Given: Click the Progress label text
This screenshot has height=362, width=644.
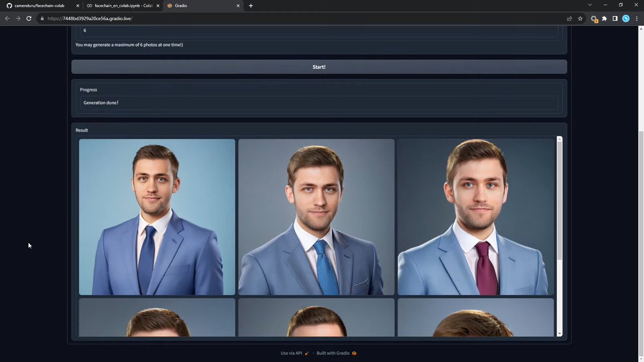Looking at the screenshot, I should coord(89,90).
